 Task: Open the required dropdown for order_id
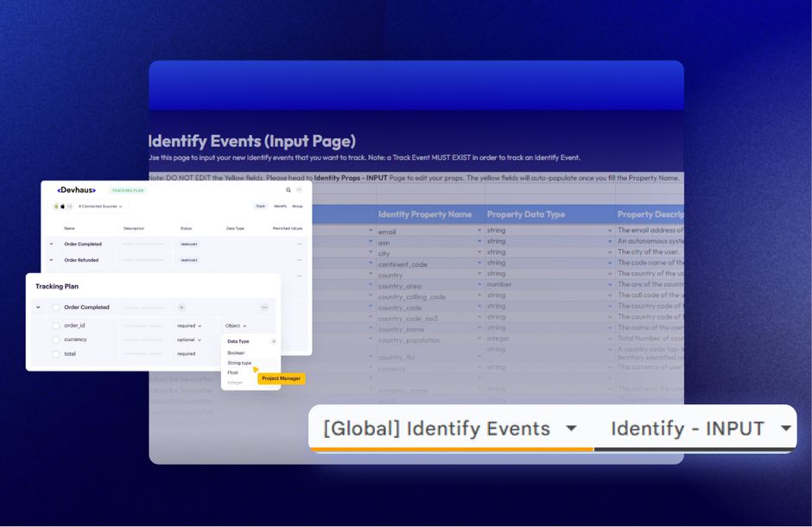pos(189,326)
